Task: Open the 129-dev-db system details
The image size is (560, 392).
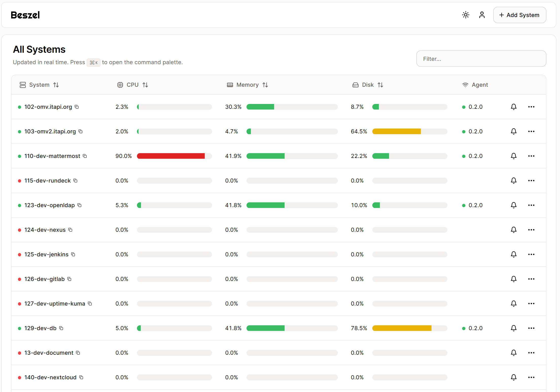Action: point(40,328)
